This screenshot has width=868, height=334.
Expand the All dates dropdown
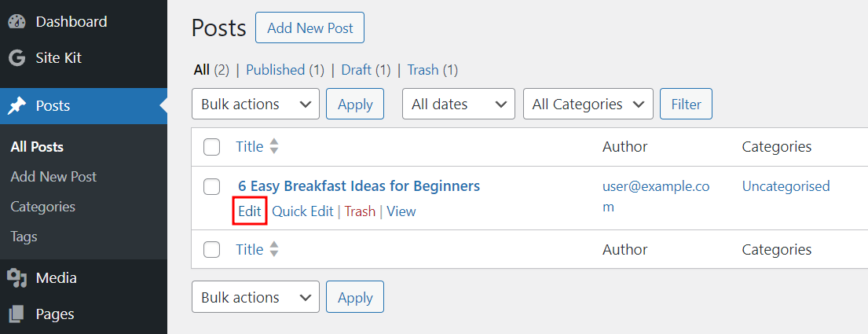point(458,104)
